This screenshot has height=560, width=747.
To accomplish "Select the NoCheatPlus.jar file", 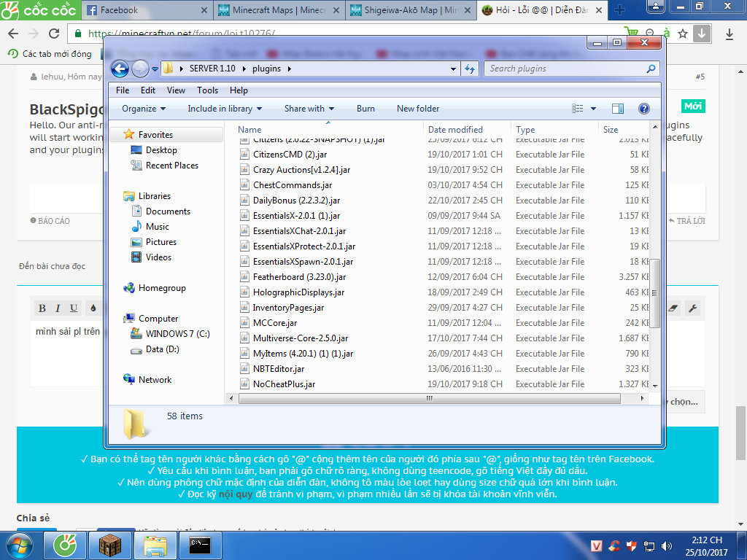I will (284, 384).
